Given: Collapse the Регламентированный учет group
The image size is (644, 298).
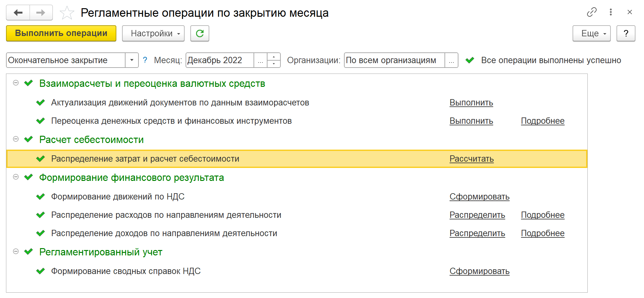Looking at the screenshot, I should coord(16,252).
